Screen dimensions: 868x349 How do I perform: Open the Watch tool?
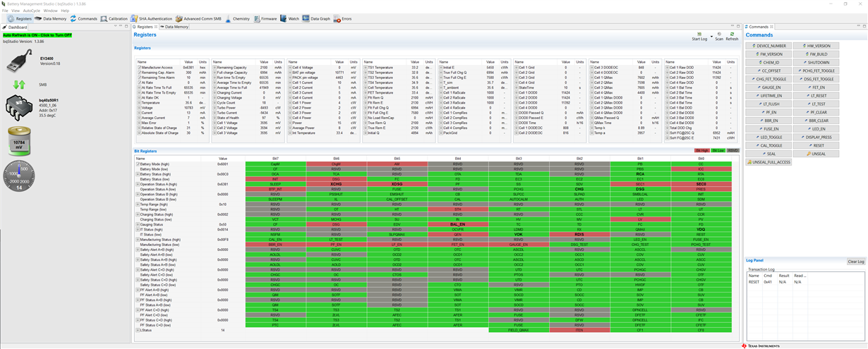290,18
